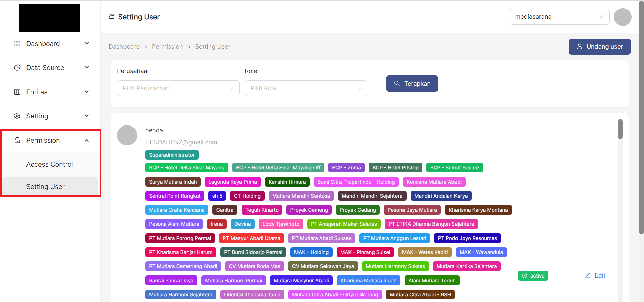Viewport: 644px width, 302px height.
Task: Click the Setting gear icon
Action: [x=17, y=116]
